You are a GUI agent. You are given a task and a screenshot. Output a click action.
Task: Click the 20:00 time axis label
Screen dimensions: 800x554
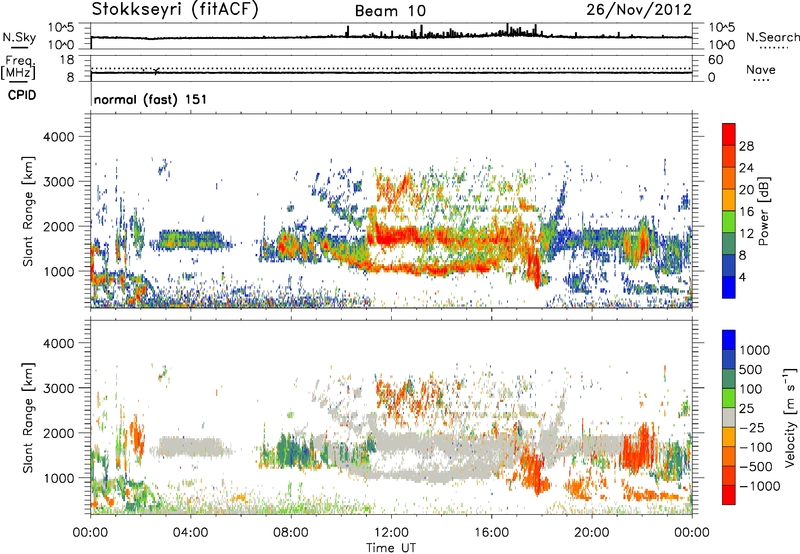[x=591, y=533]
